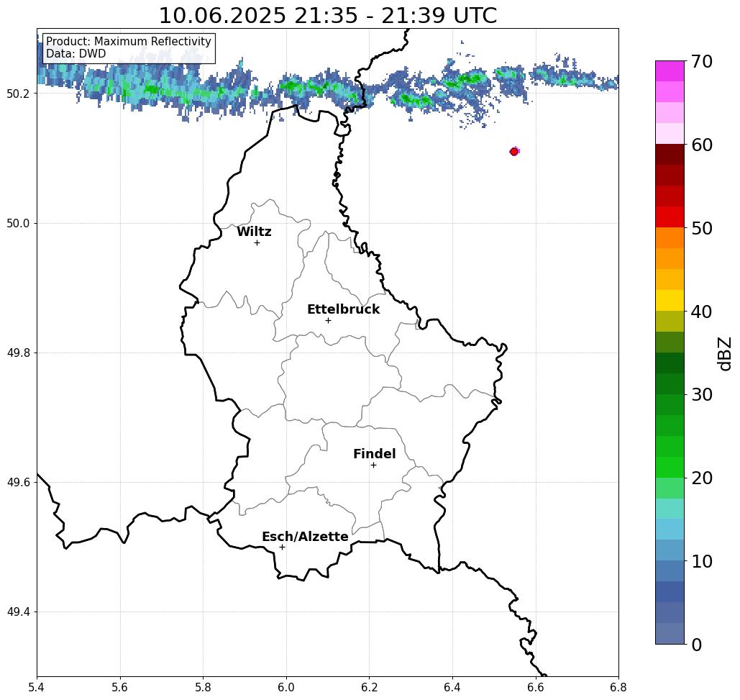Click the 6.2 longitude axis label

(370, 688)
